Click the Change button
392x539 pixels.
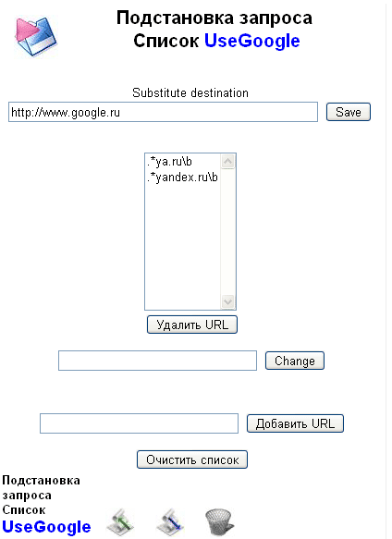[x=295, y=361]
